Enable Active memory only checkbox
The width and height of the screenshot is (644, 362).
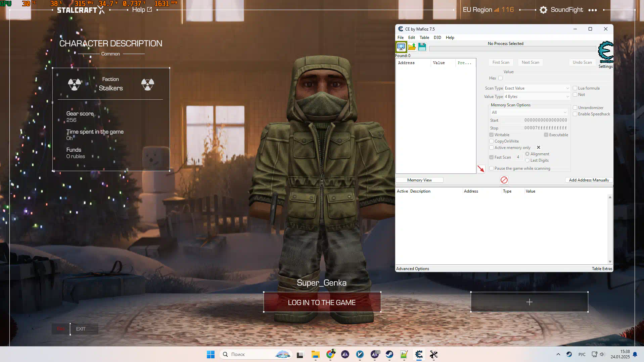491,148
